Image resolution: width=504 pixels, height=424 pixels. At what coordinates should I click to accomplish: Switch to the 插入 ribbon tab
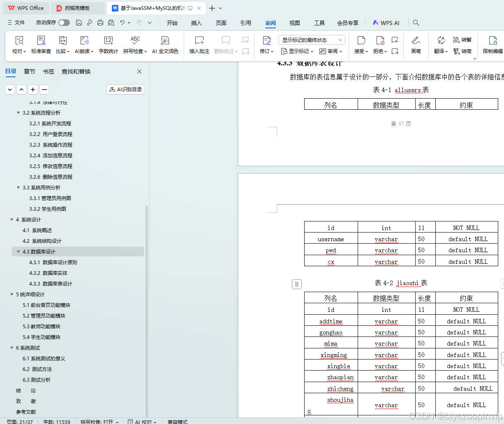[x=197, y=23]
